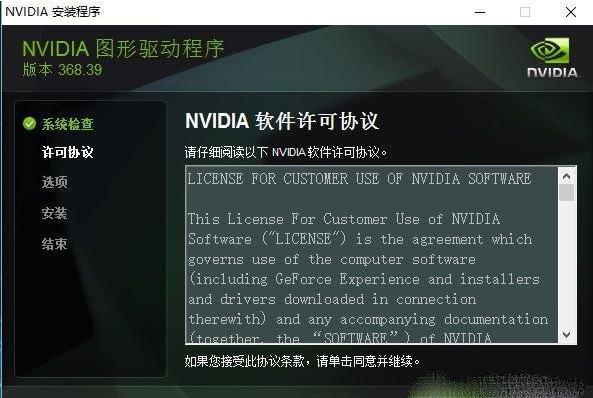
Task: Click inside the license agreement text box
Action: [x=371, y=255]
